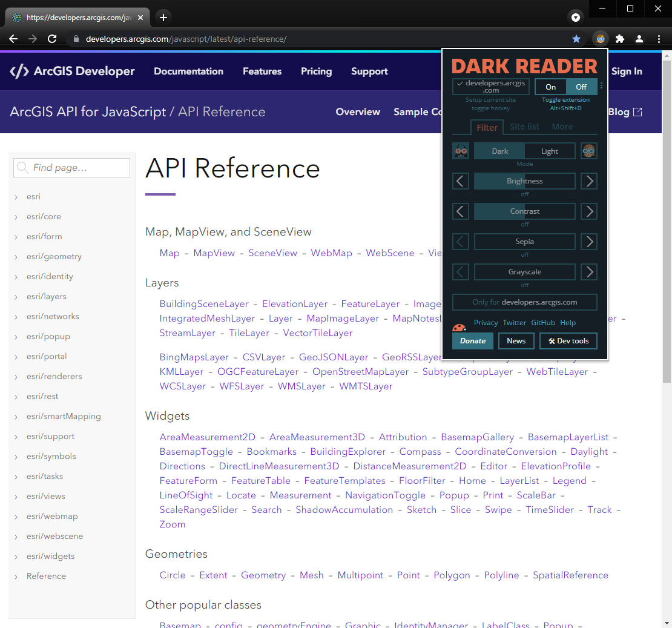Expand esri/symbols in sidebar

click(16, 457)
